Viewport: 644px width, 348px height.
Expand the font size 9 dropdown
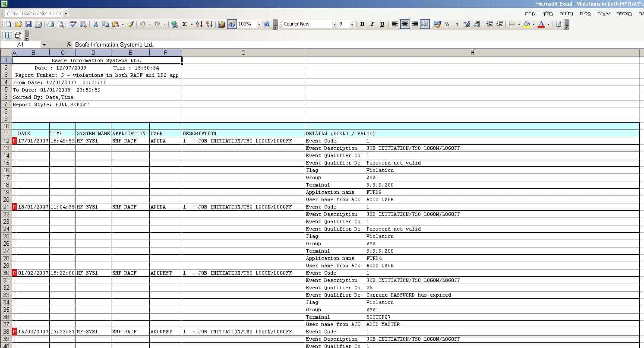352,24
